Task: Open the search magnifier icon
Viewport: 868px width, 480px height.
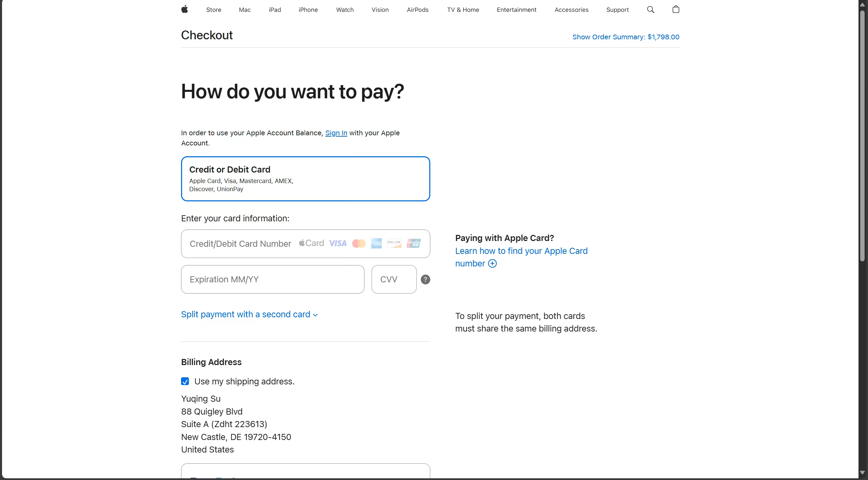Action: point(650,9)
